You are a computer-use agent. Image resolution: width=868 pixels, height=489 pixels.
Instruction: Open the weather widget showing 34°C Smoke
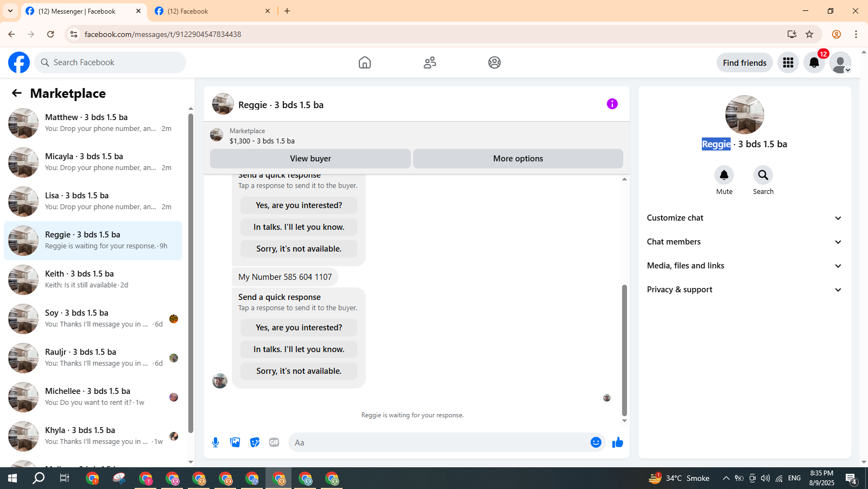(679, 478)
